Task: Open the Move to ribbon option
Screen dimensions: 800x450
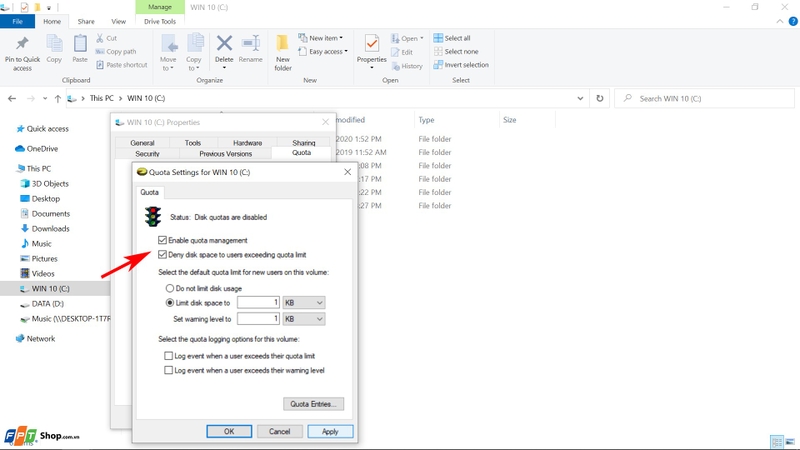Action: (168, 52)
